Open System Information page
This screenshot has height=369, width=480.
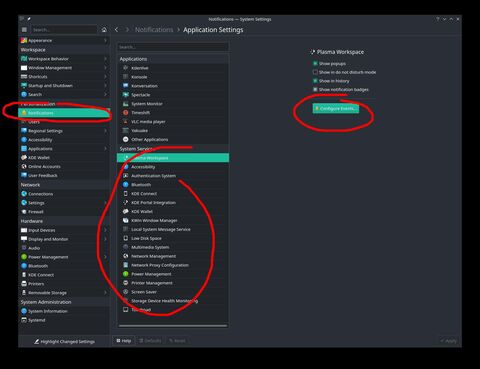pos(64,311)
